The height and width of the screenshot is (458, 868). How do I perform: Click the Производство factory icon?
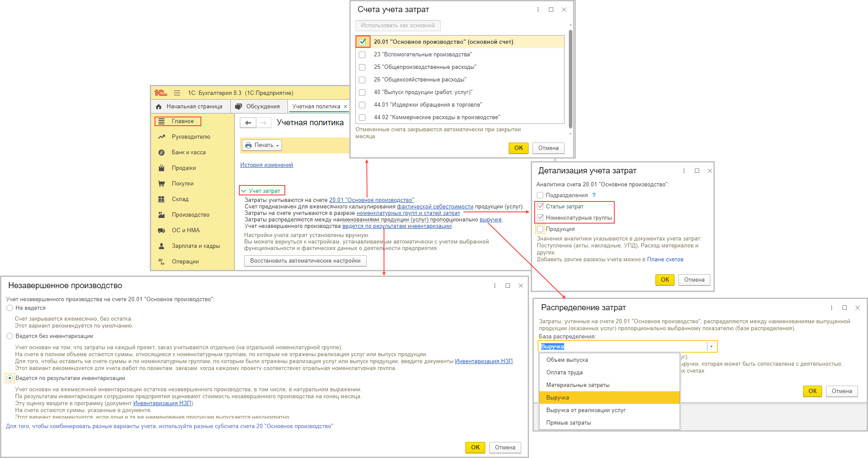[161, 215]
